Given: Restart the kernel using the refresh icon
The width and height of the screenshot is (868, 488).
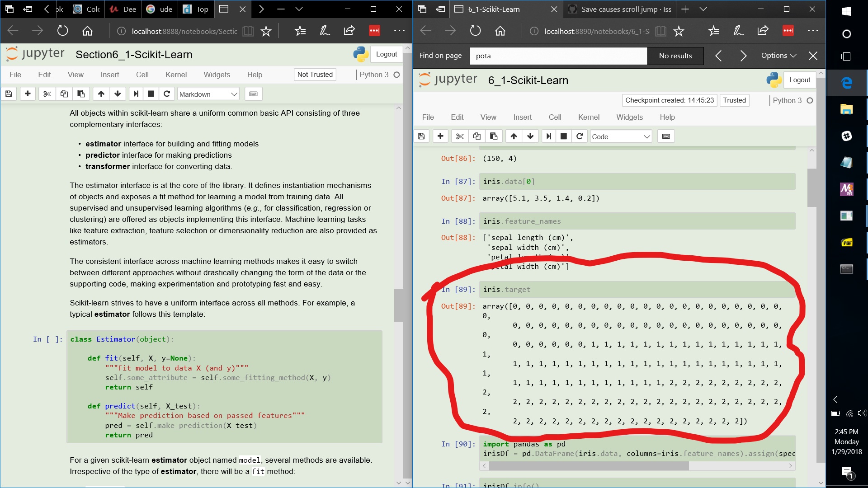Looking at the screenshot, I should tap(580, 136).
